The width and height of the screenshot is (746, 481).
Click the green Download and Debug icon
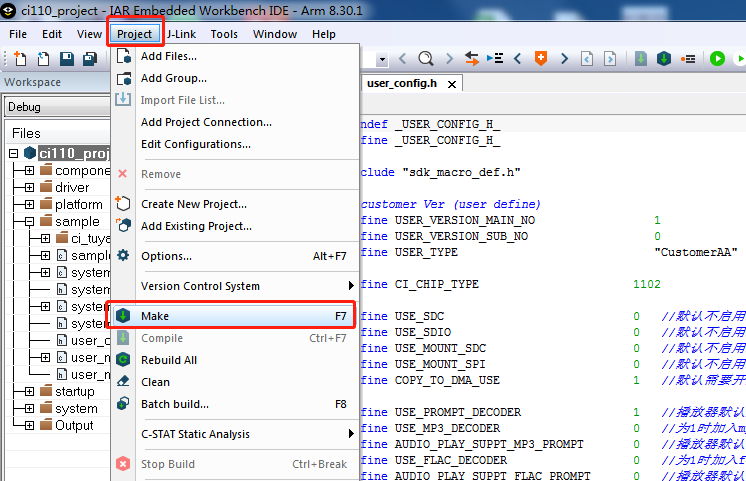point(717,59)
